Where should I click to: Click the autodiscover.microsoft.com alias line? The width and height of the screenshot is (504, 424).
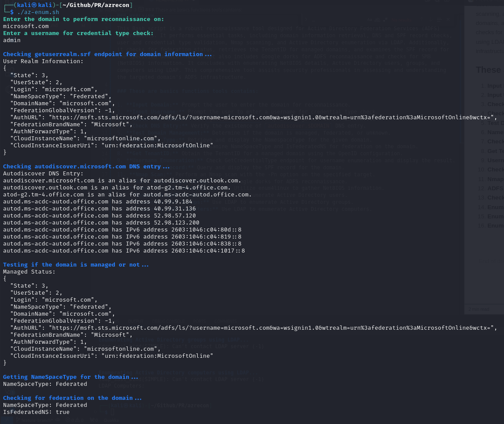click(x=122, y=181)
